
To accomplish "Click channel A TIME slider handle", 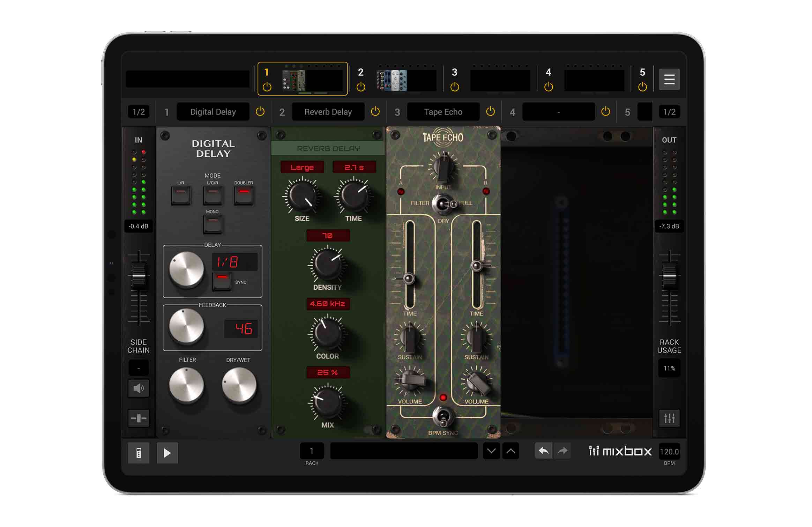I will point(409,279).
